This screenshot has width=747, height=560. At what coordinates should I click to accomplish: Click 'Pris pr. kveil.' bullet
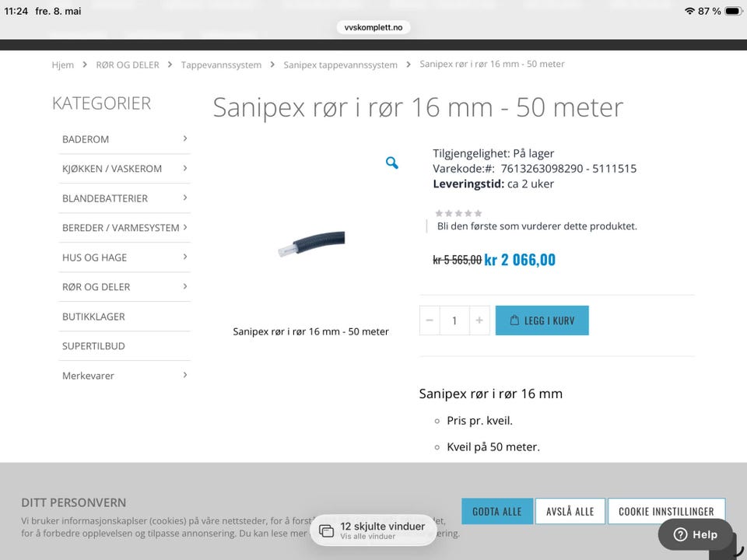coord(479,421)
